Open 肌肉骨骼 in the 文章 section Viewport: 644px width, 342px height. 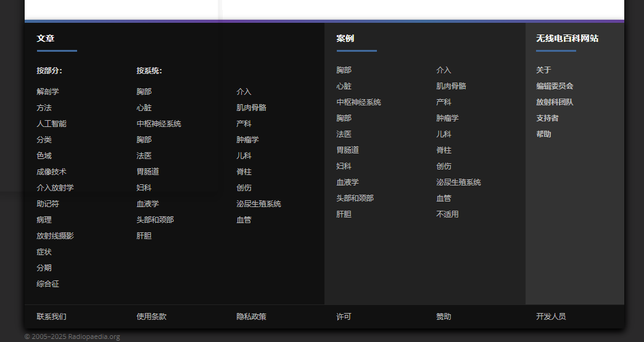click(251, 107)
